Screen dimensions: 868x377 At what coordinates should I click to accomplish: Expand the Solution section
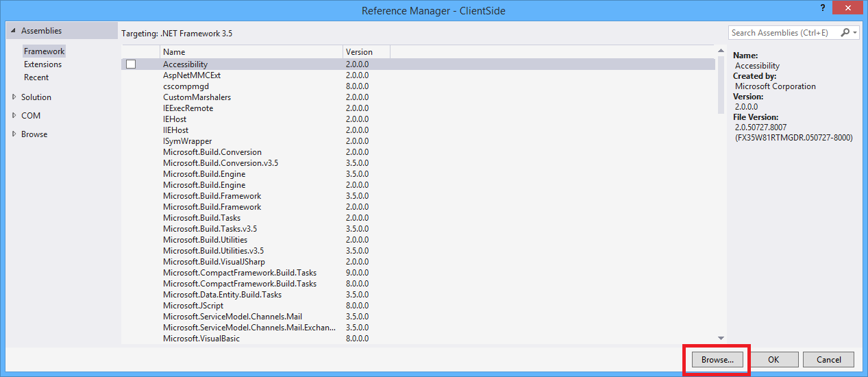[x=14, y=97]
